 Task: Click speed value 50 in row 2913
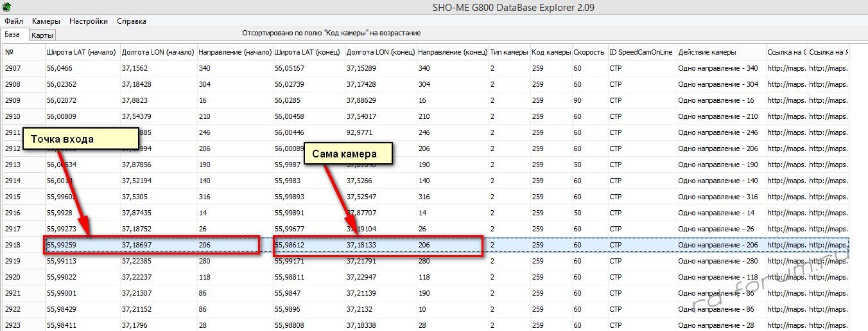(589, 165)
